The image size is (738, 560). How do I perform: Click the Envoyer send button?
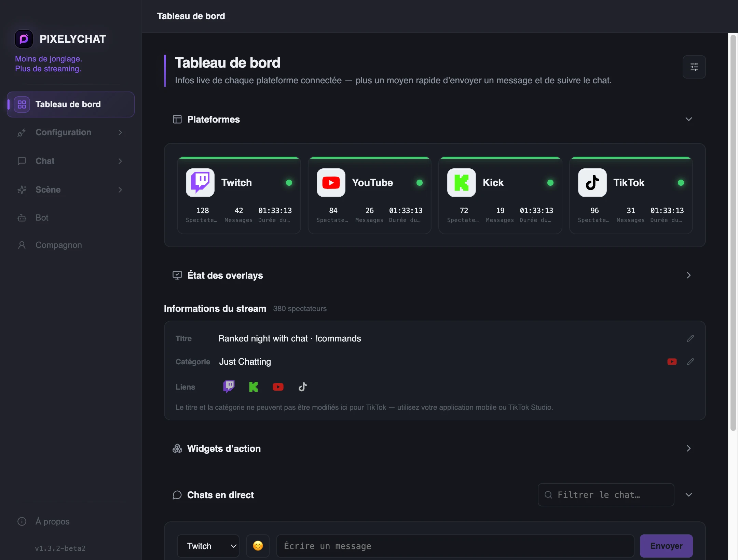coord(666,546)
